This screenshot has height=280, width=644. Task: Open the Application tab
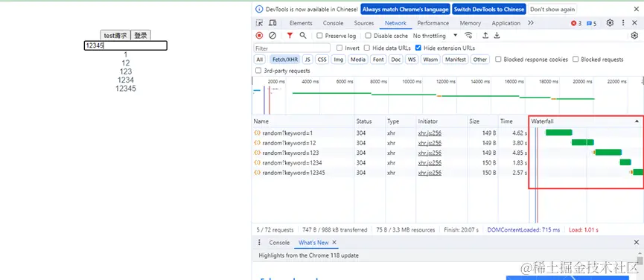pyautogui.click(x=506, y=23)
